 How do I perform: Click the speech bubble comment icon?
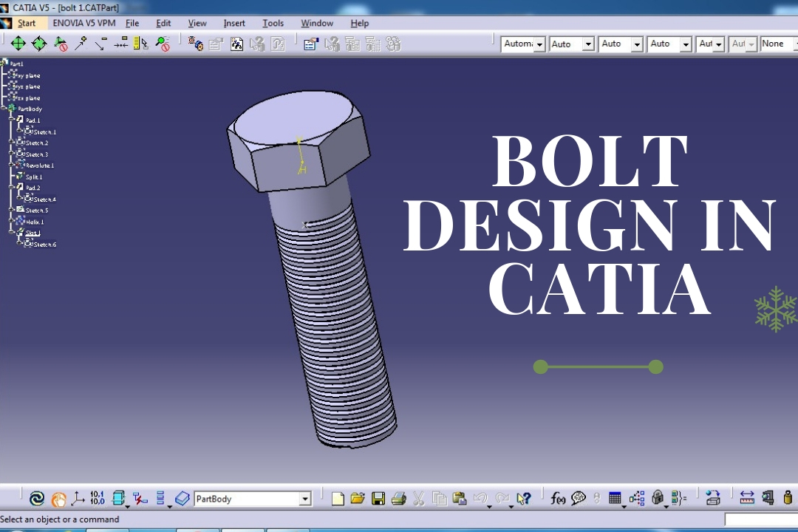[578, 498]
